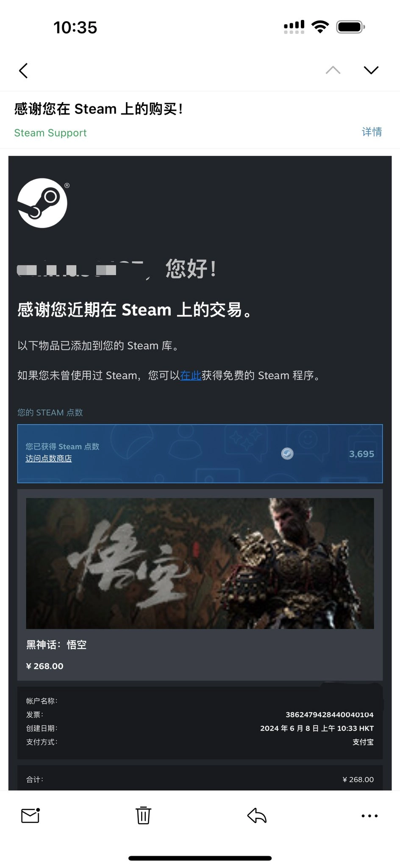Tap the Steam points coin icon

287,453
